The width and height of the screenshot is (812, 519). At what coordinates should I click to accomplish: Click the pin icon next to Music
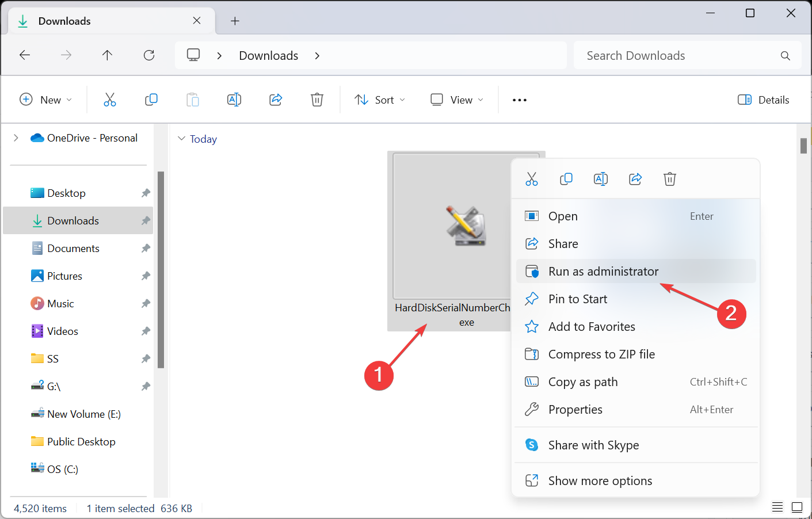pos(146,304)
